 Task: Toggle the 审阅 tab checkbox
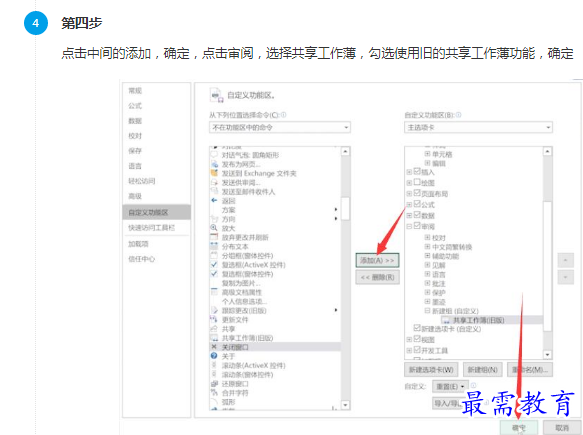coord(417,225)
